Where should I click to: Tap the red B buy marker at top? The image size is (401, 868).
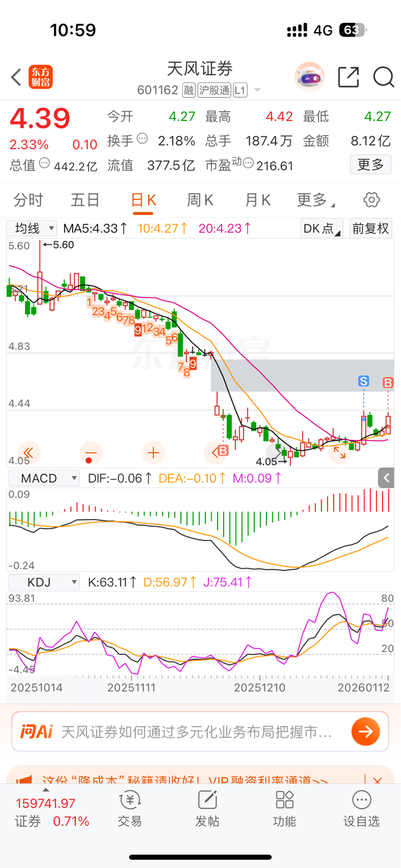[387, 383]
